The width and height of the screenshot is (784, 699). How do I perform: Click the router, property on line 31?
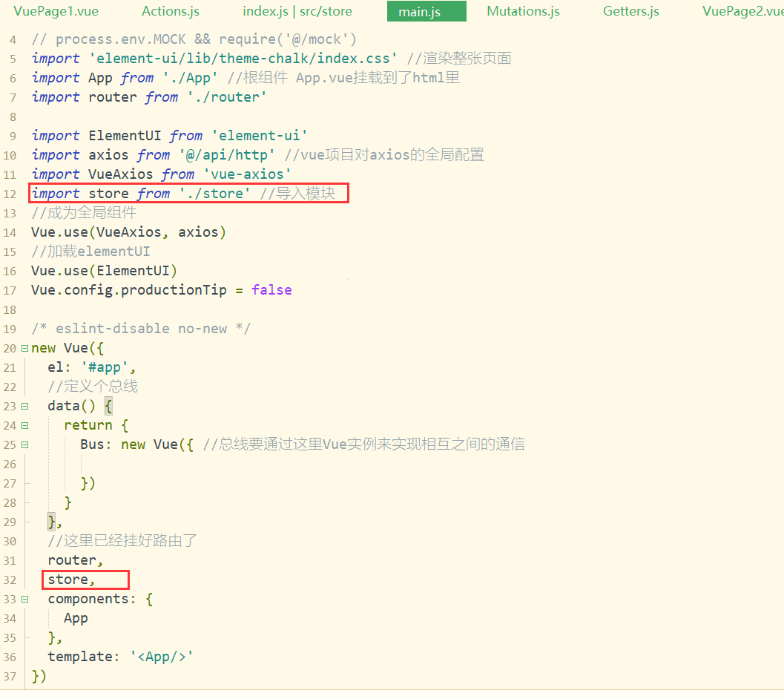(x=75, y=560)
